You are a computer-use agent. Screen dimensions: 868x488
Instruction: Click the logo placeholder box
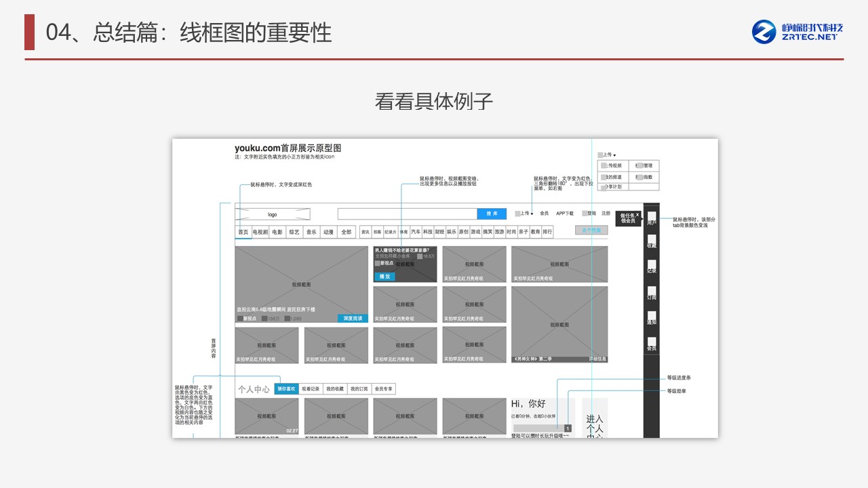pos(273,214)
